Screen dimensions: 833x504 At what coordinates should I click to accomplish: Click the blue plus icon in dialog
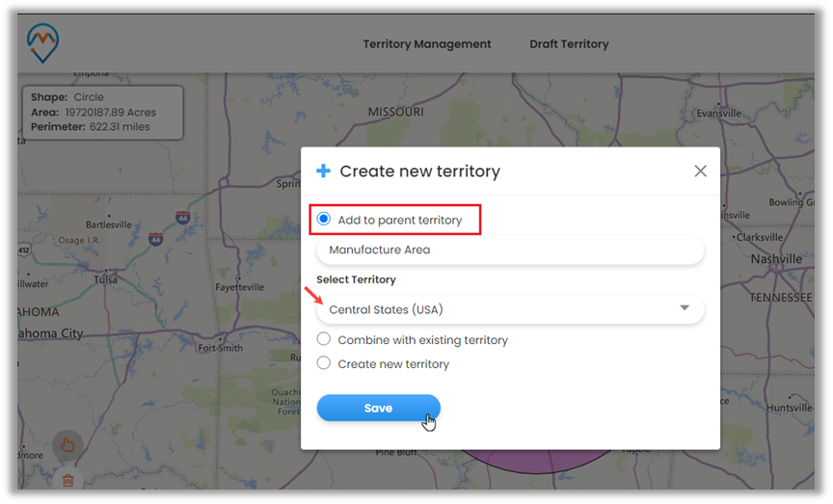click(x=324, y=172)
